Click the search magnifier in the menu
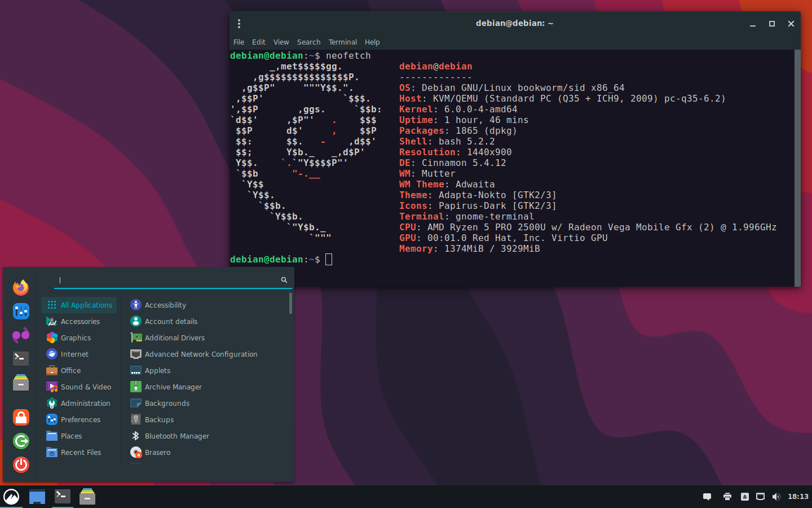 (x=284, y=280)
